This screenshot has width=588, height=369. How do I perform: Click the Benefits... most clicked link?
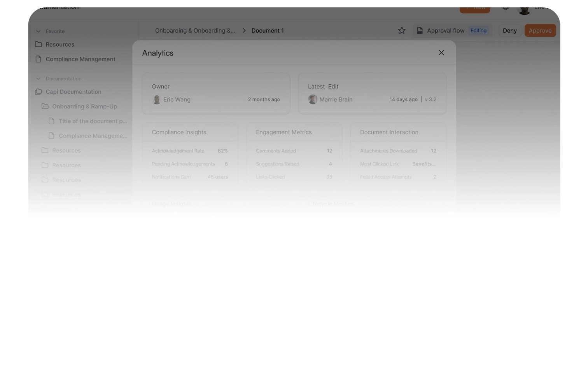(423, 164)
